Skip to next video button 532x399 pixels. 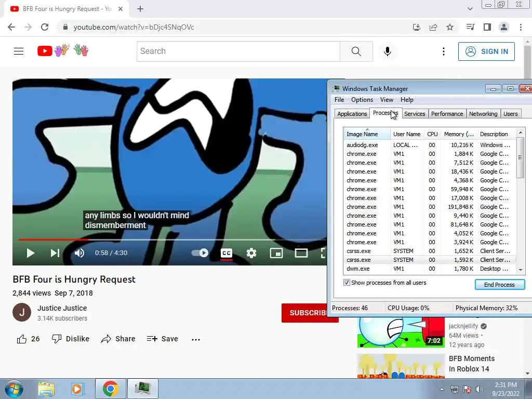click(55, 253)
